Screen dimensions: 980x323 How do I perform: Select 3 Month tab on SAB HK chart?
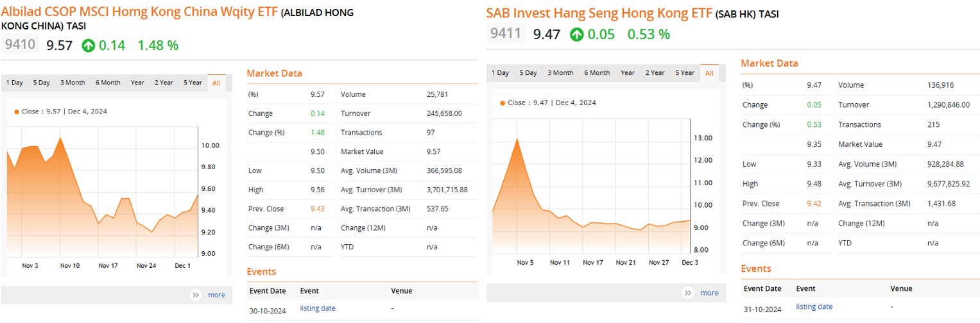pyautogui.click(x=560, y=72)
